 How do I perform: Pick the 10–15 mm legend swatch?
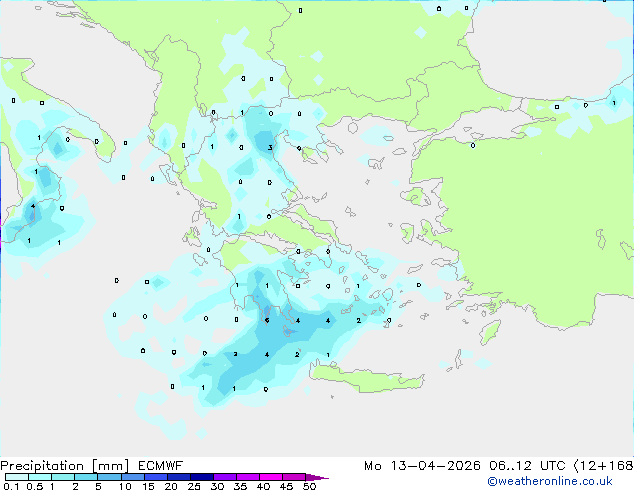[x=132, y=477]
